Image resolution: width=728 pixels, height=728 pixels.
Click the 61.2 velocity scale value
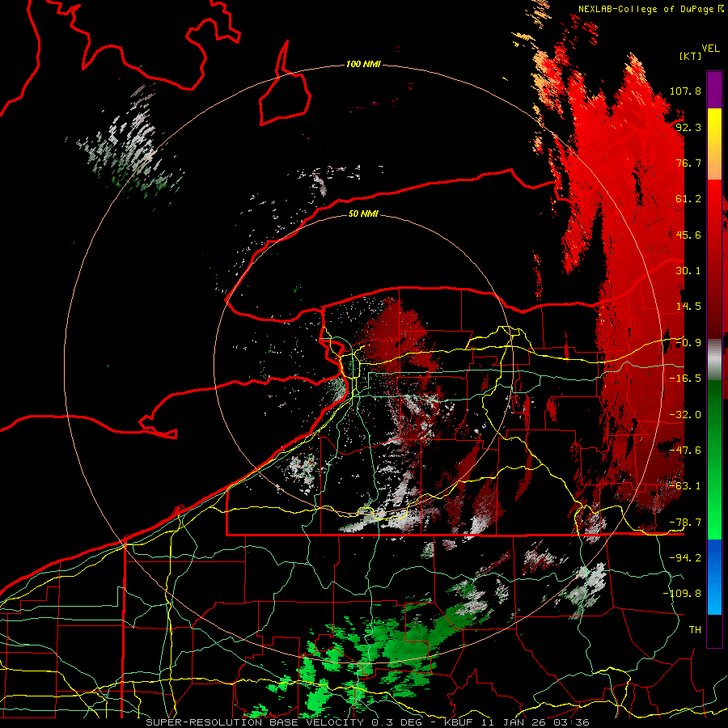click(688, 198)
